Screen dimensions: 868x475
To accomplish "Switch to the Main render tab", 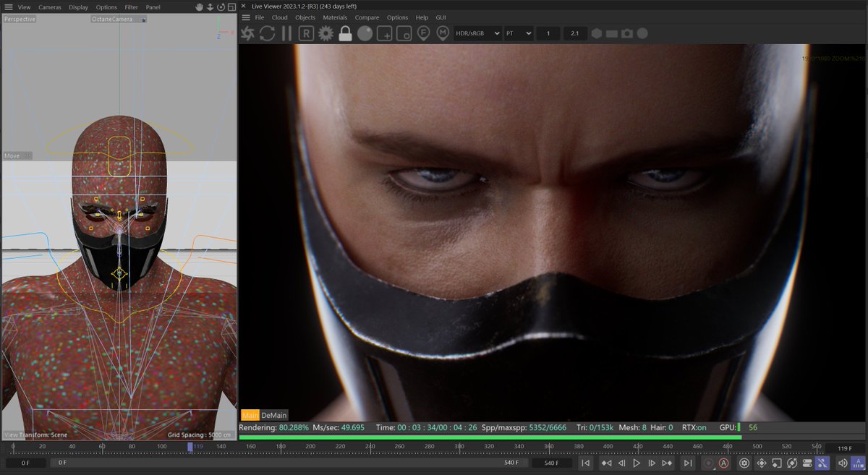I will 250,415.
